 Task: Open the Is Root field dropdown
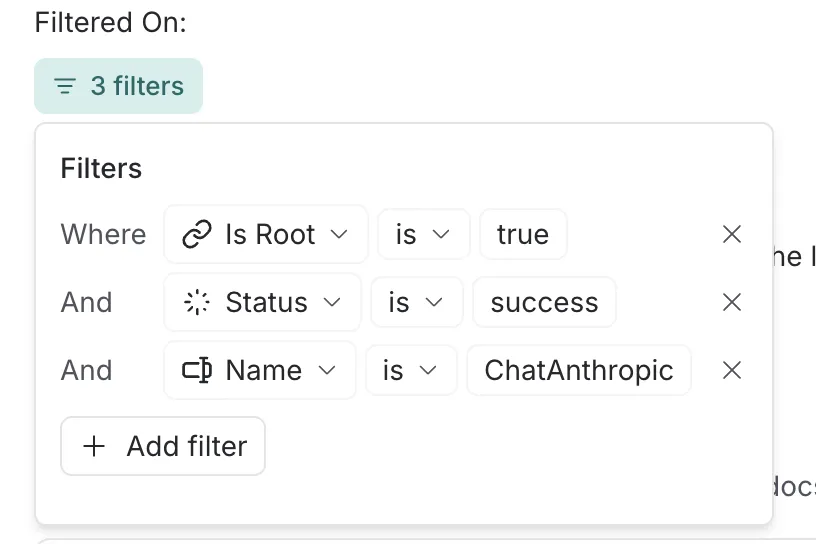266,235
